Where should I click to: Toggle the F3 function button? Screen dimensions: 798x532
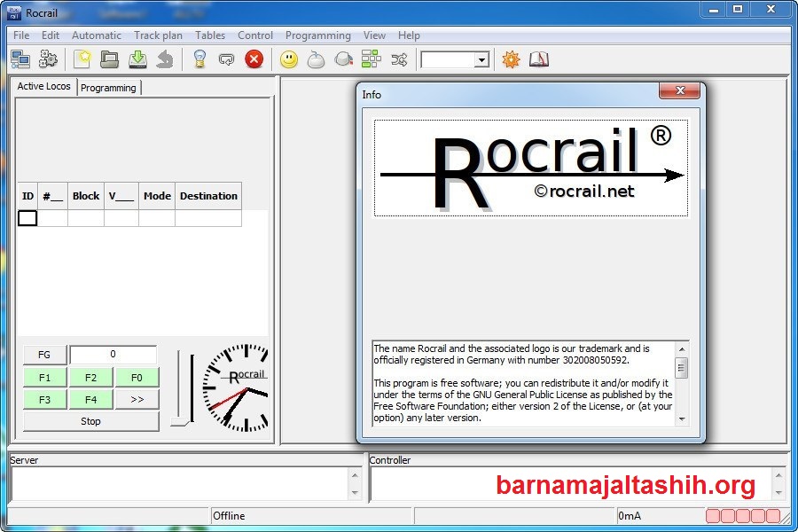tap(45, 400)
